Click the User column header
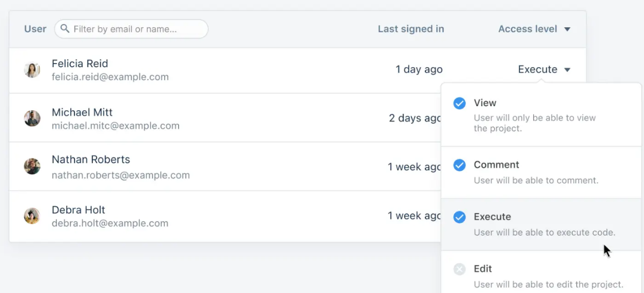644x293 pixels. click(x=35, y=29)
